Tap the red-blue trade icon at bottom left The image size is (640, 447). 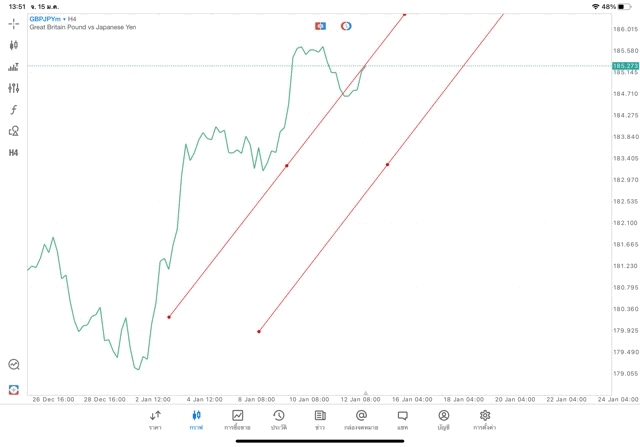[x=14, y=389]
